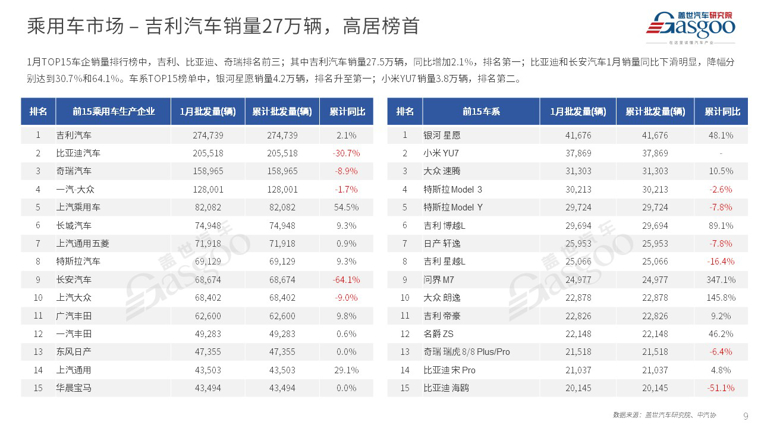Image resolution: width=760 pixels, height=428 pixels.
Task: Click the 大众 朗逸 series name
Action: (442, 298)
